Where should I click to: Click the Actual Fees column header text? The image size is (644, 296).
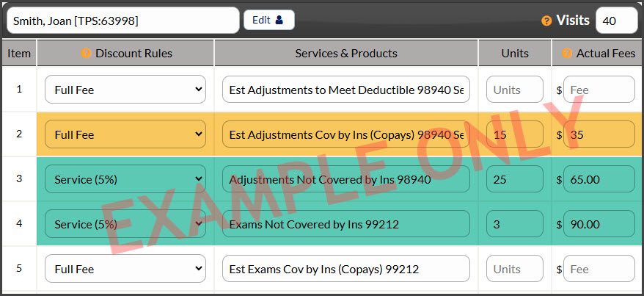[x=606, y=53]
